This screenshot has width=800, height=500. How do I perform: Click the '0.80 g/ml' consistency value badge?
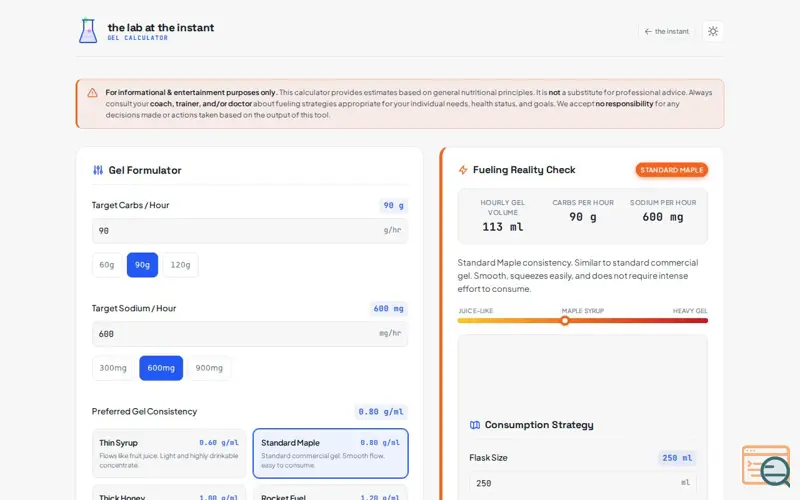[x=381, y=411]
